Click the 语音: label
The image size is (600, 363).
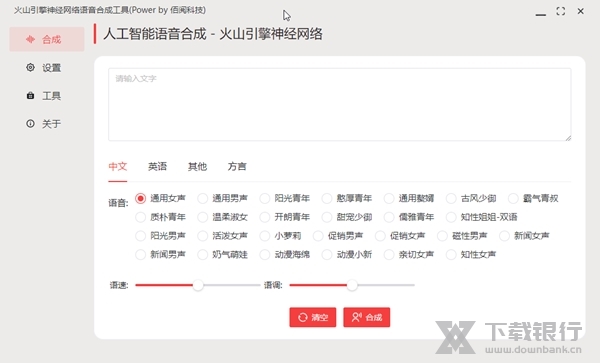point(118,203)
